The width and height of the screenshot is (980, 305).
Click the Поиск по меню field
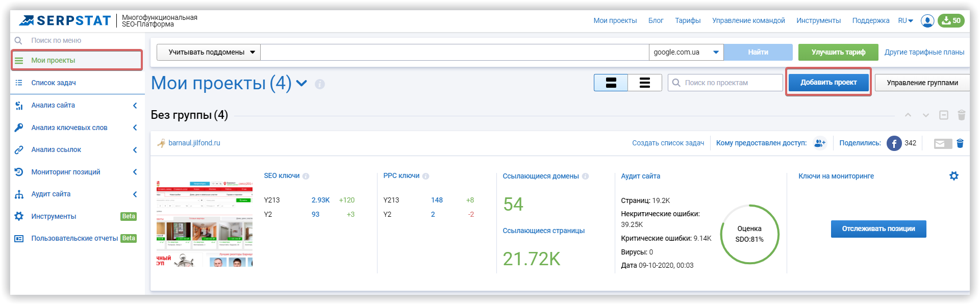click(x=78, y=40)
